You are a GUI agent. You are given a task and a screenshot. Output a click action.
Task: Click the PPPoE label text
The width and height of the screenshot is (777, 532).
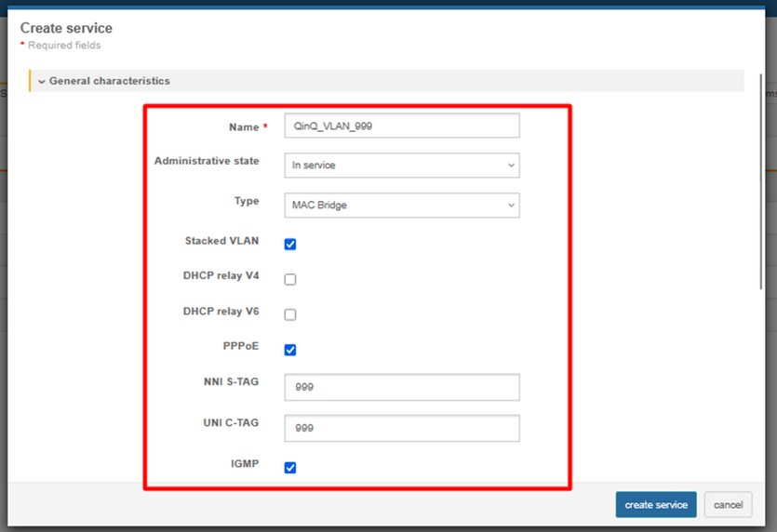coord(240,346)
